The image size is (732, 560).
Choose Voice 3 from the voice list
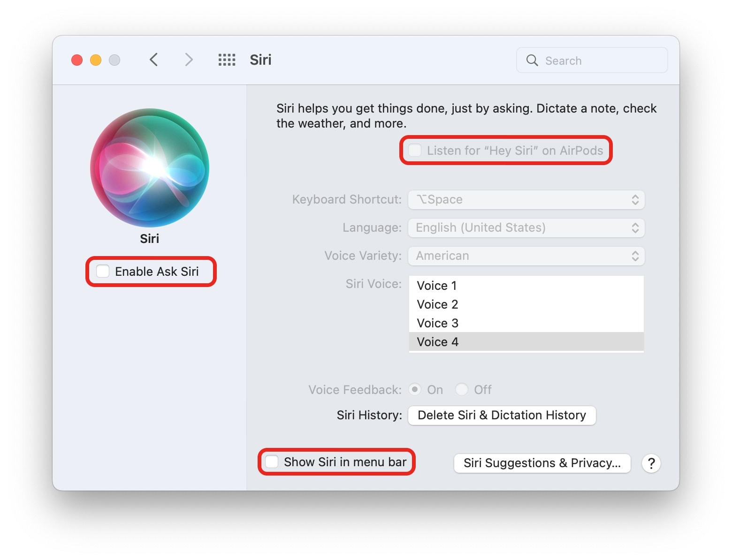(437, 323)
